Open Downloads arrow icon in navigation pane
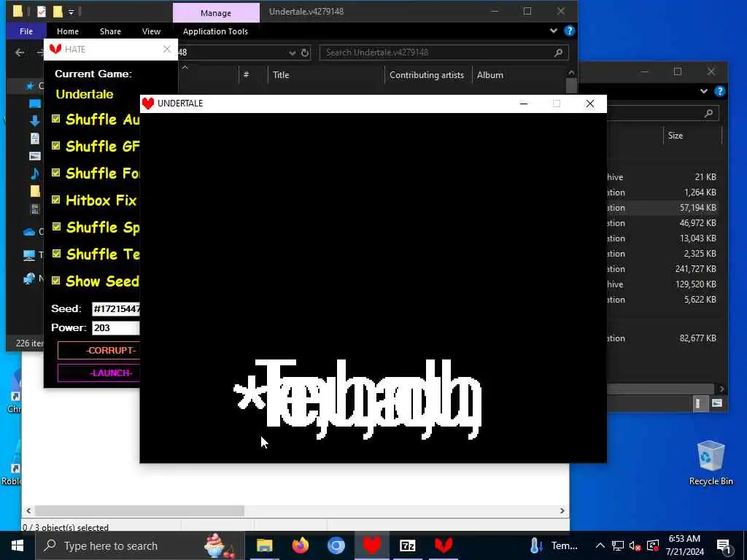This screenshot has height=560, width=747. pyautogui.click(x=35, y=121)
